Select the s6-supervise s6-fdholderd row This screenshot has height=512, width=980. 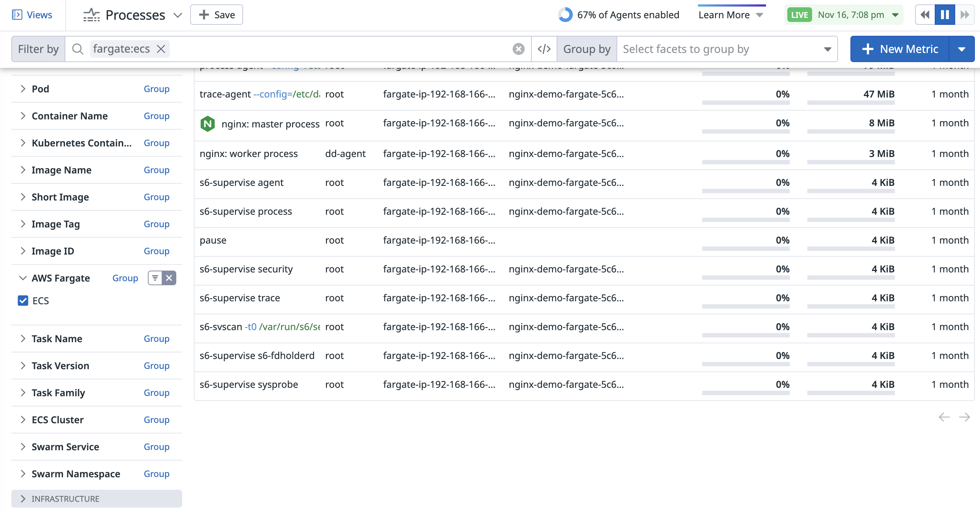tap(584, 357)
